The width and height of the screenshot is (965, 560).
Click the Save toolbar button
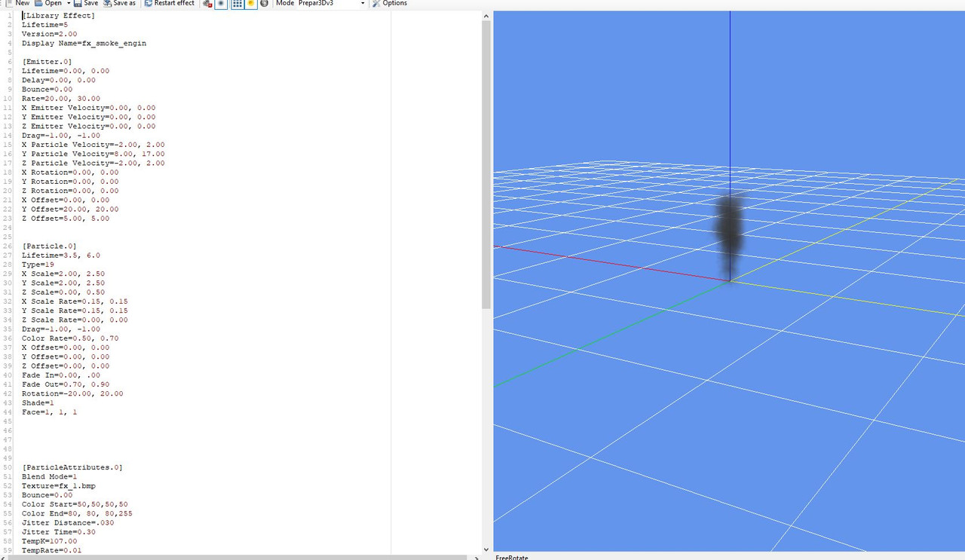coord(86,3)
